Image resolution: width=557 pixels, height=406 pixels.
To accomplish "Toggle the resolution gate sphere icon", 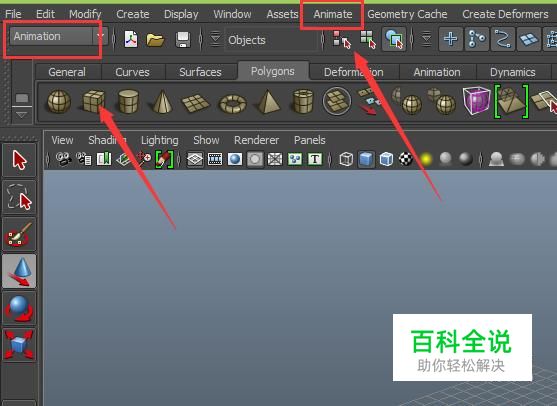I will point(235,159).
